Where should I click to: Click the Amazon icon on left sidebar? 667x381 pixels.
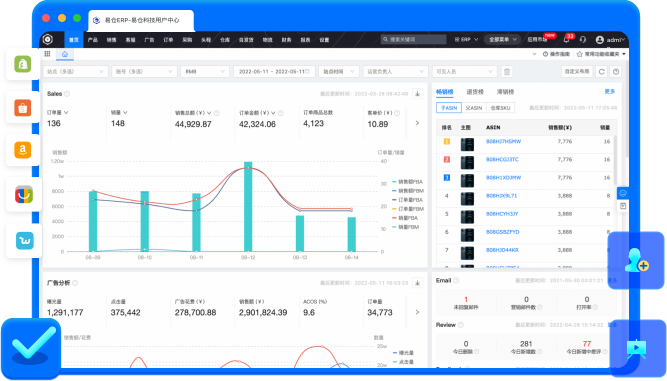pyautogui.click(x=23, y=150)
